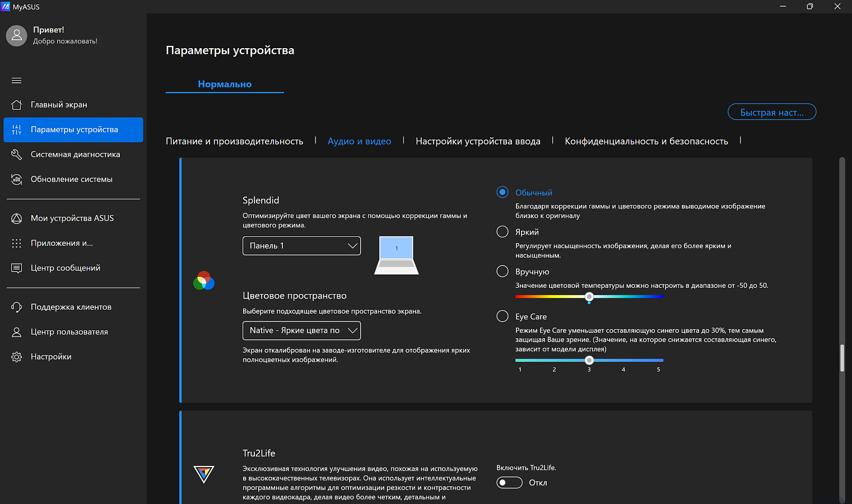The image size is (852, 504).
Task: Select the Яркий color mode
Action: point(502,232)
